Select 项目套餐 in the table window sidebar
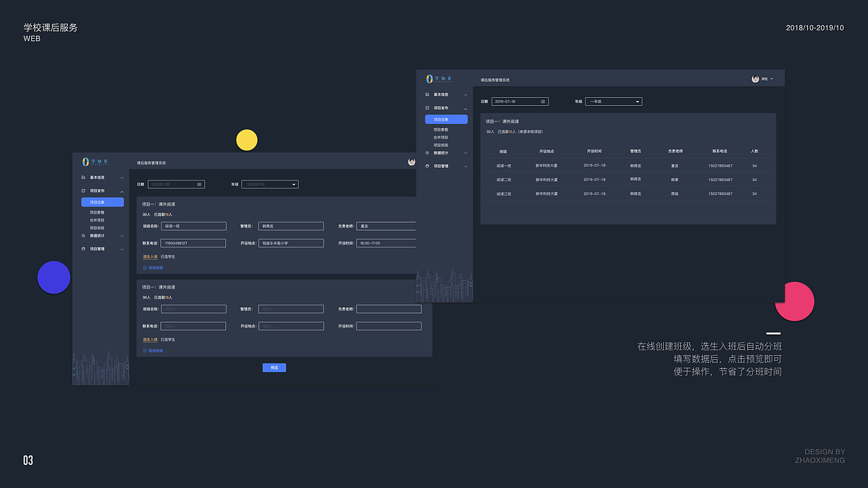The height and width of the screenshot is (488, 868). coord(441,129)
